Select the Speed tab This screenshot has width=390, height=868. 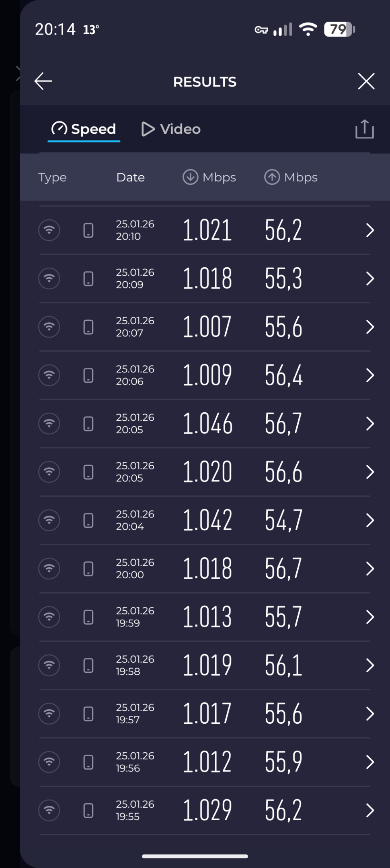pyautogui.click(x=84, y=129)
